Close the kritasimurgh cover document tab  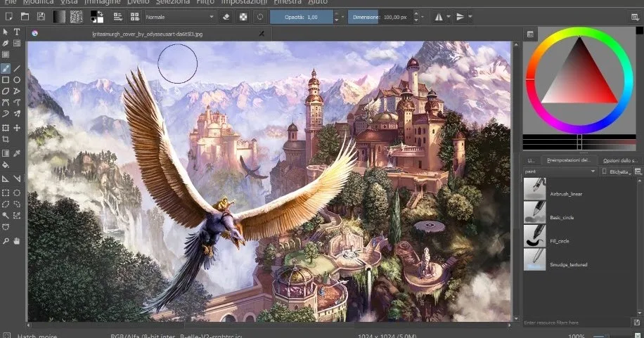[262, 34]
